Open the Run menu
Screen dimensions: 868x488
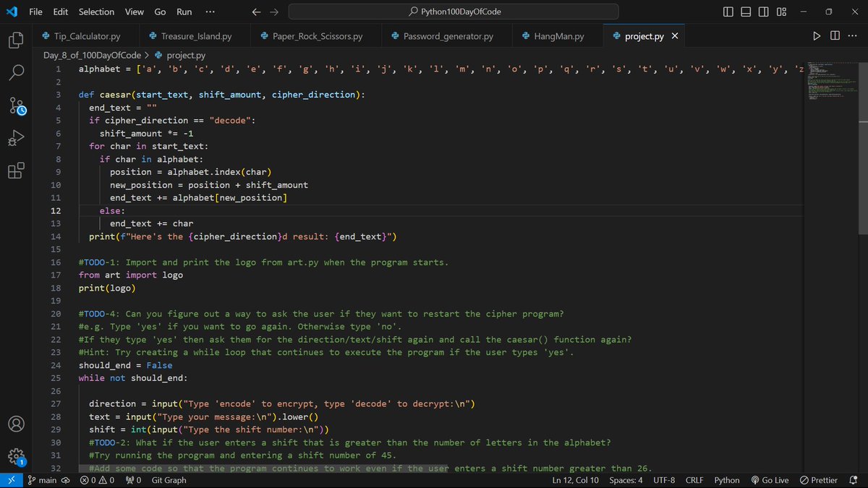tap(184, 12)
